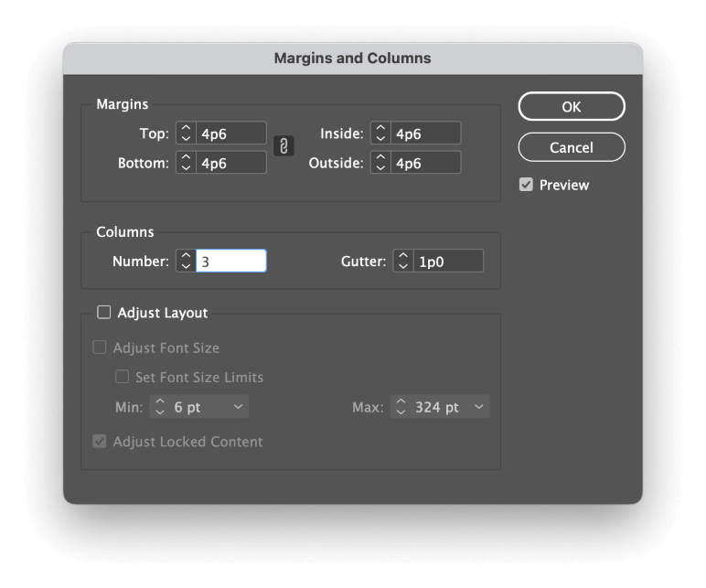The image size is (706, 588).
Task: Increase Top margin with the up arrow
Action: point(186,128)
